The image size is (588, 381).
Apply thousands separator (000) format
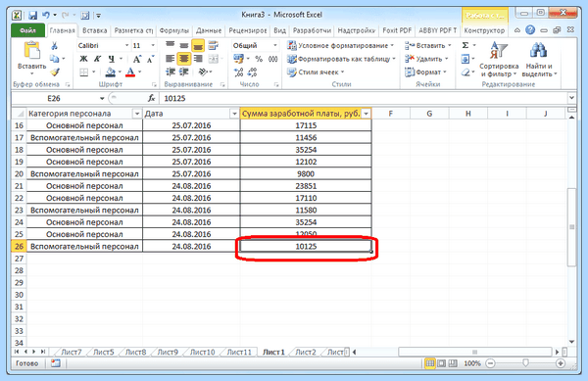coord(273,59)
